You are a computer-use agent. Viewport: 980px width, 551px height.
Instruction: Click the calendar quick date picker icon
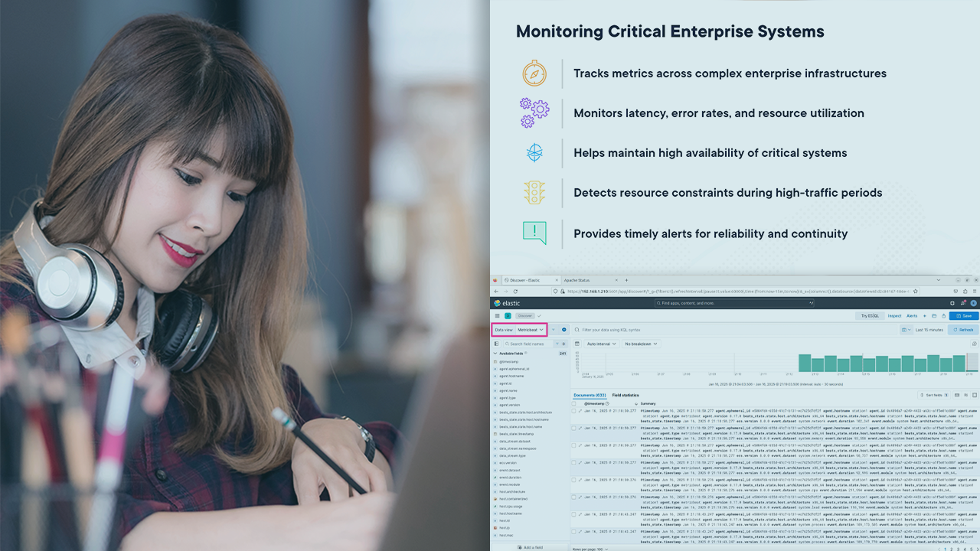906,330
